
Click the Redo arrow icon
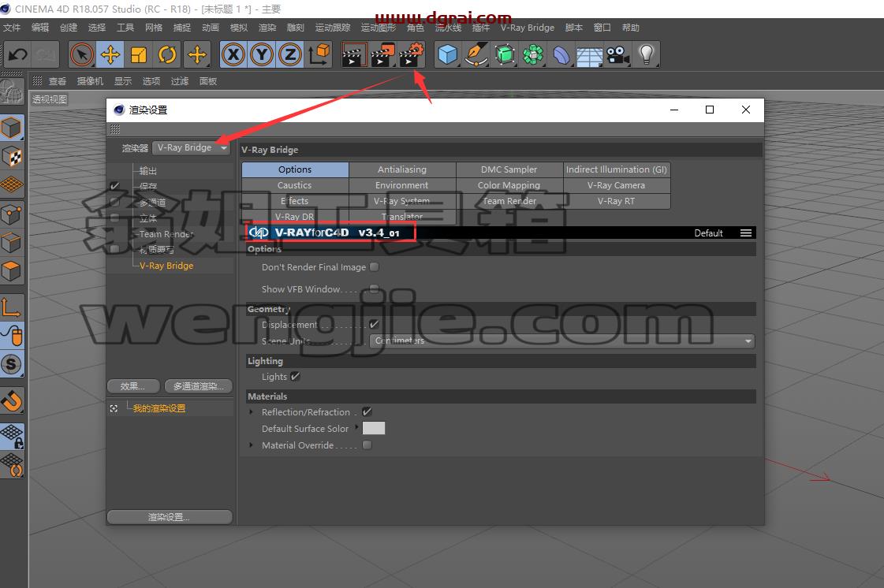pyautogui.click(x=46, y=54)
